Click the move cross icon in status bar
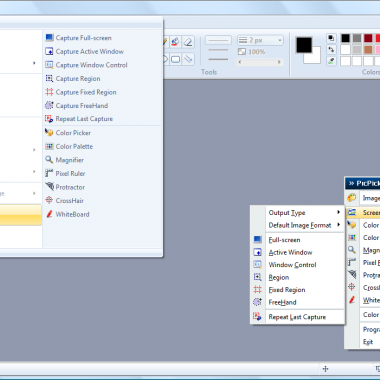 click(326, 369)
